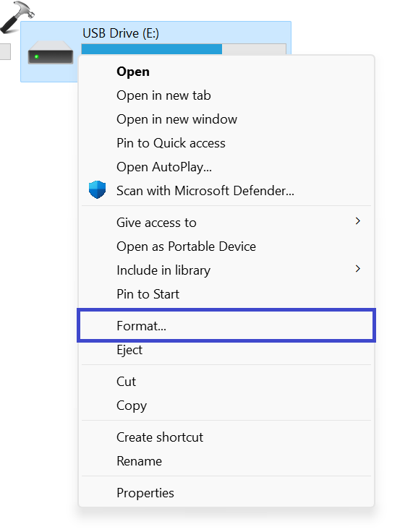Expand the Give access to submenu arrow

point(357,221)
